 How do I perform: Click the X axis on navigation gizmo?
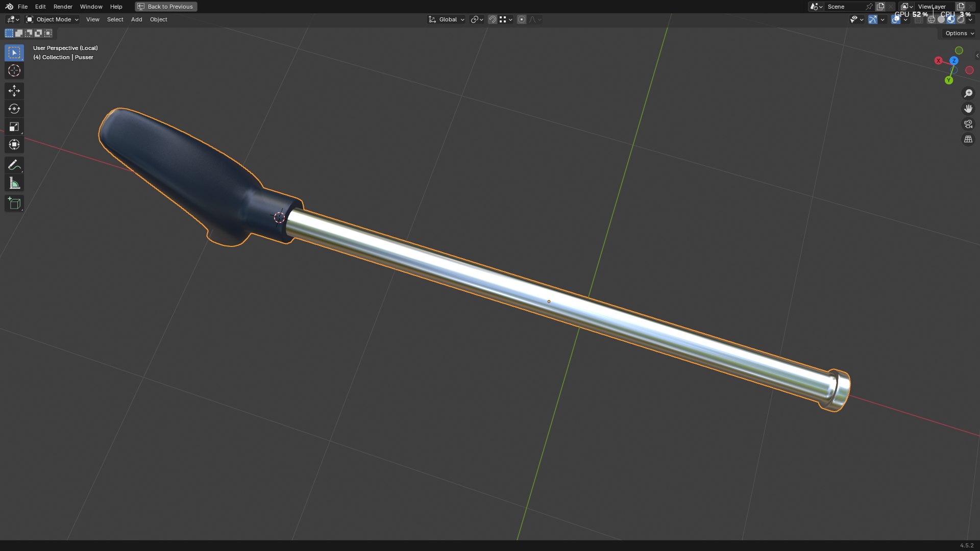click(938, 61)
